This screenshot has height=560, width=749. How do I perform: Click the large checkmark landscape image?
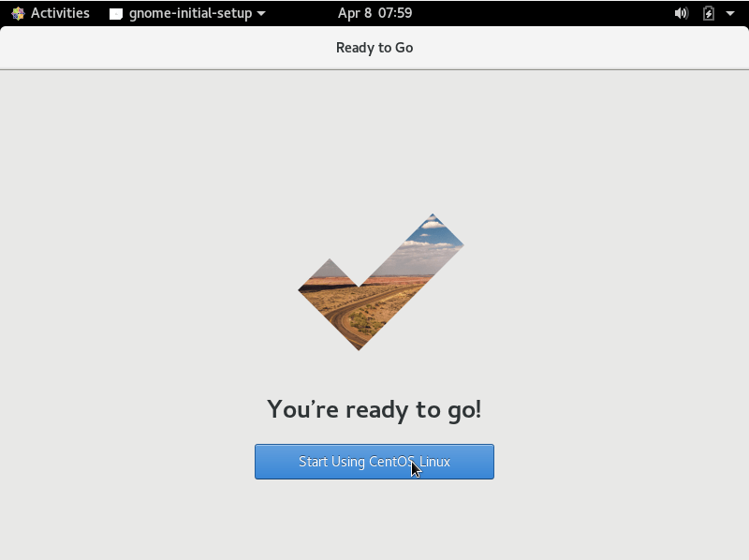381,282
